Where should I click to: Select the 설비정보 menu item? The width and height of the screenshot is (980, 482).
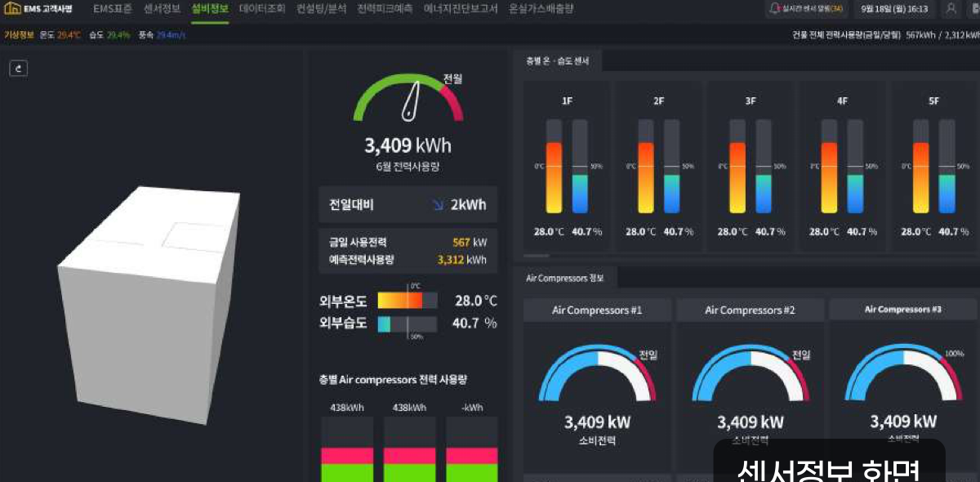[210, 9]
